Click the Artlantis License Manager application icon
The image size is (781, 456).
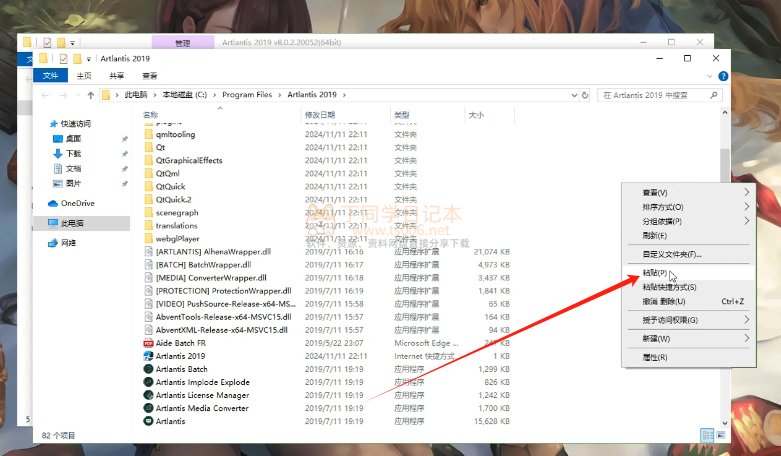[x=147, y=395]
